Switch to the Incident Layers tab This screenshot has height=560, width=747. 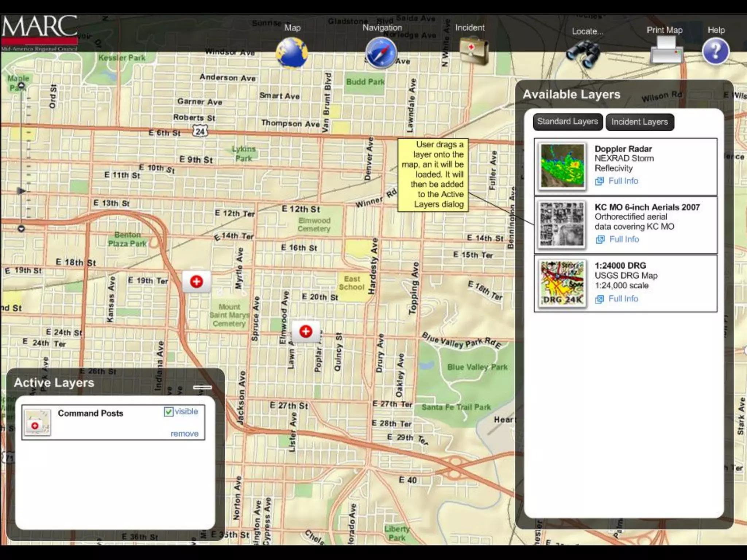(x=640, y=122)
